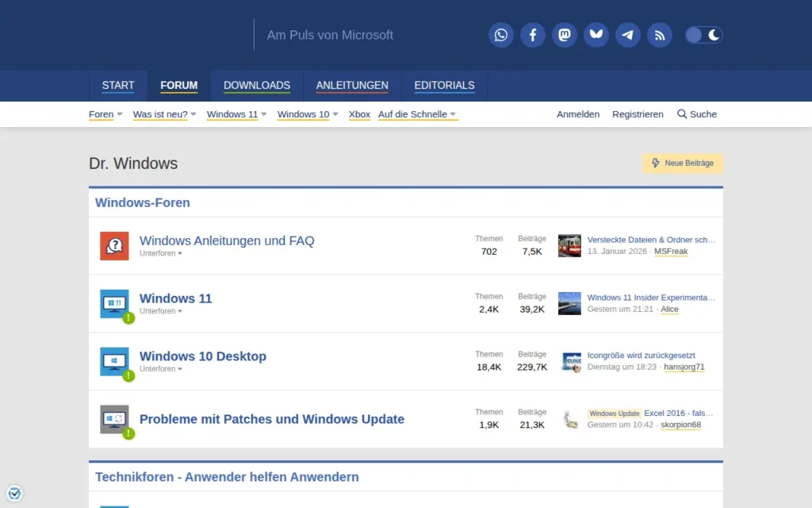812x508 pixels.
Task: Open the Excel 2016 thread link
Action: pyautogui.click(x=679, y=413)
